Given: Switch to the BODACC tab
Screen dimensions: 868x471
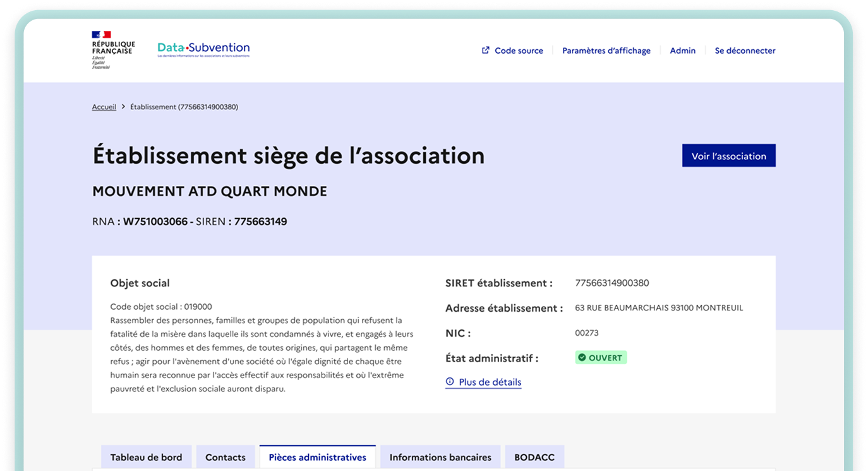Looking at the screenshot, I should (534, 457).
